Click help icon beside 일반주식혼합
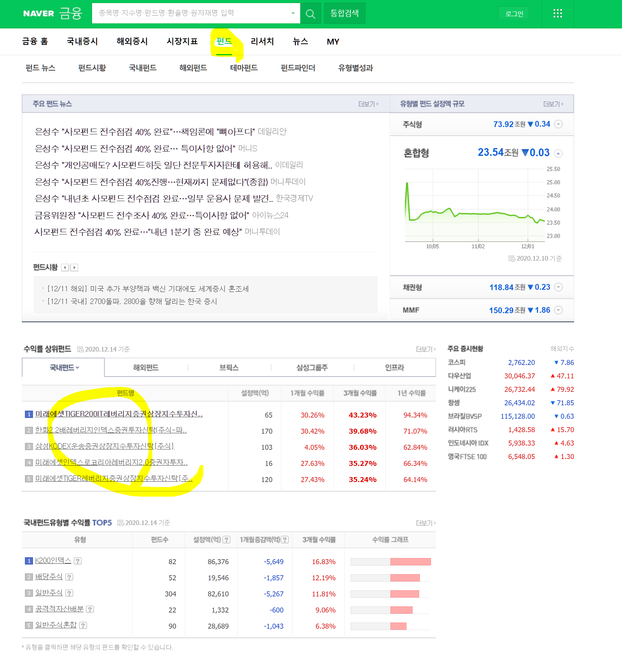 [83, 626]
